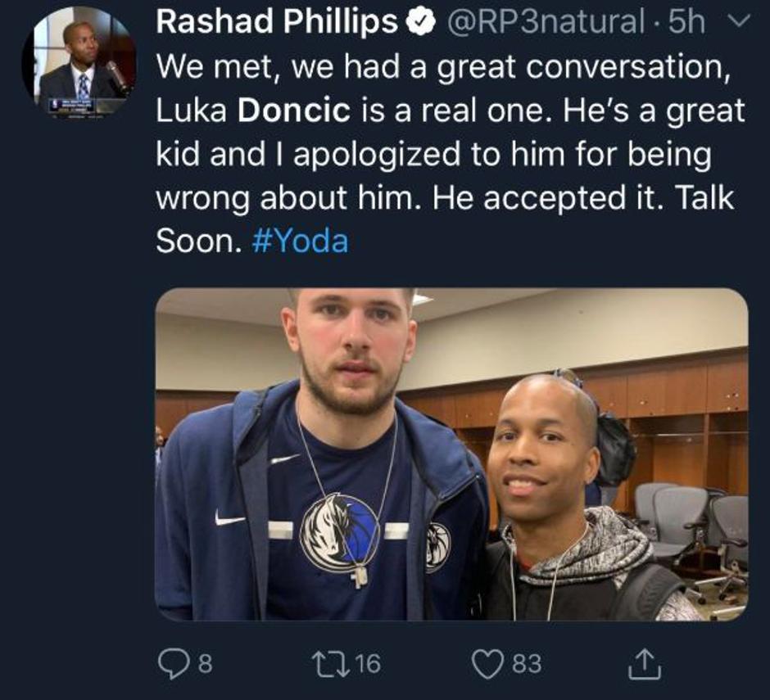Open the #Yoda hashtag
The image size is (770, 700).
[300, 242]
